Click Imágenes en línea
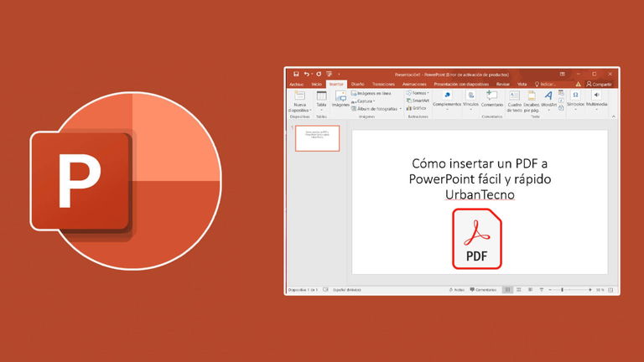Screen dimensions: 644x362 [x=371, y=94]
